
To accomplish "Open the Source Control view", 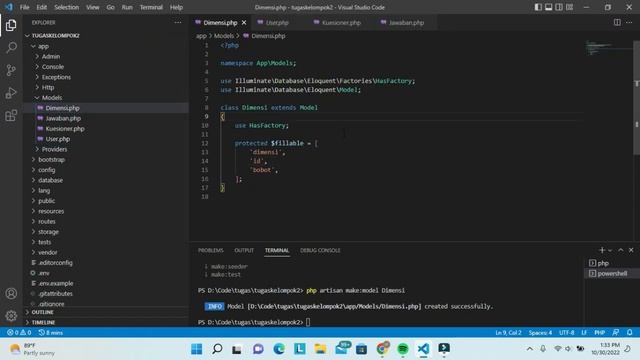I will [x=11, y=70].
